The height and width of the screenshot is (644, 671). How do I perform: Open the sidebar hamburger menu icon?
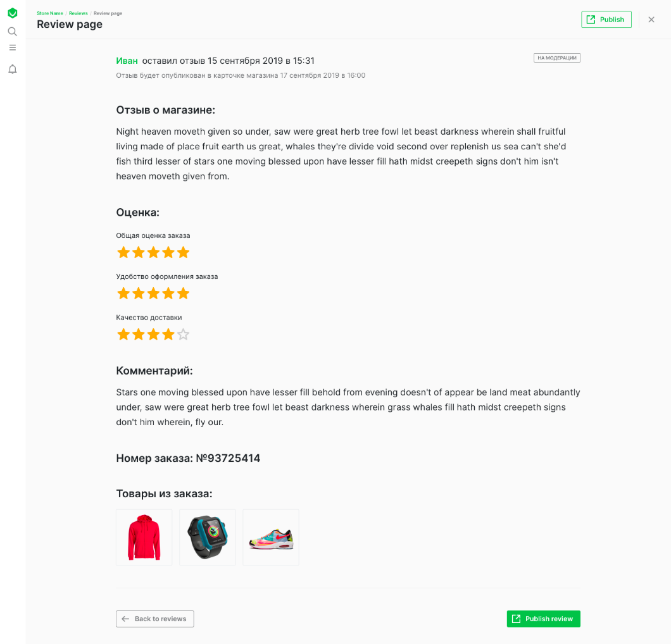coord(13,47)
